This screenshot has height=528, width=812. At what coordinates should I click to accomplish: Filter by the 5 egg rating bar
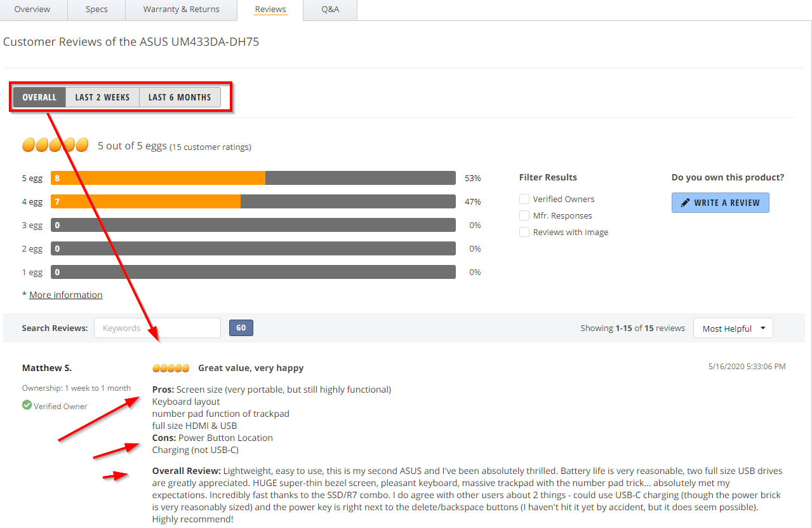coord(253,178)
